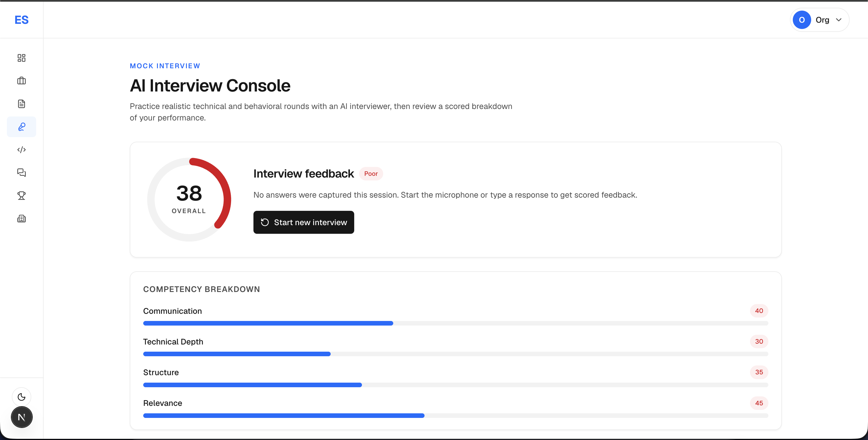Viewport: 868px width, 440px height.
Task: Click the Communication label
Action: pos(173,311)
